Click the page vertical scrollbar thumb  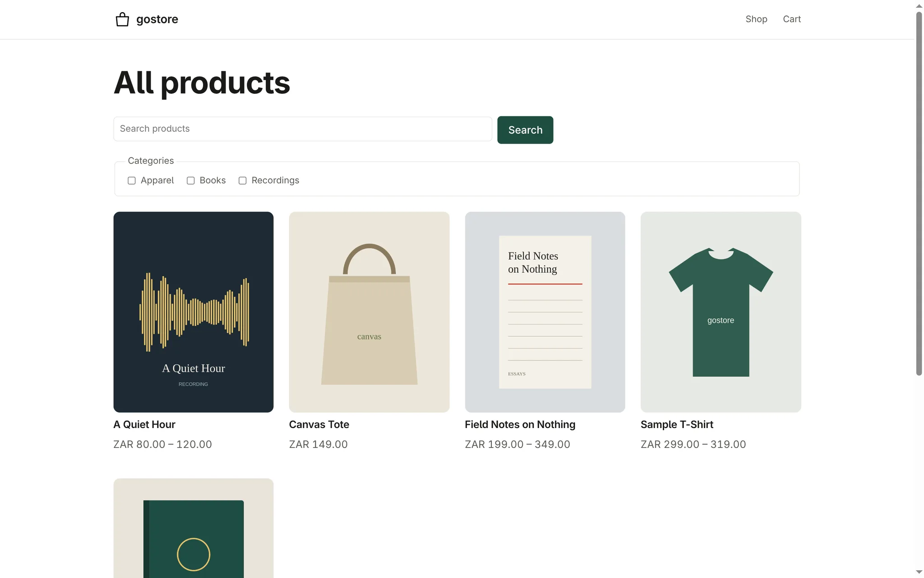click(x=919, y=193)
